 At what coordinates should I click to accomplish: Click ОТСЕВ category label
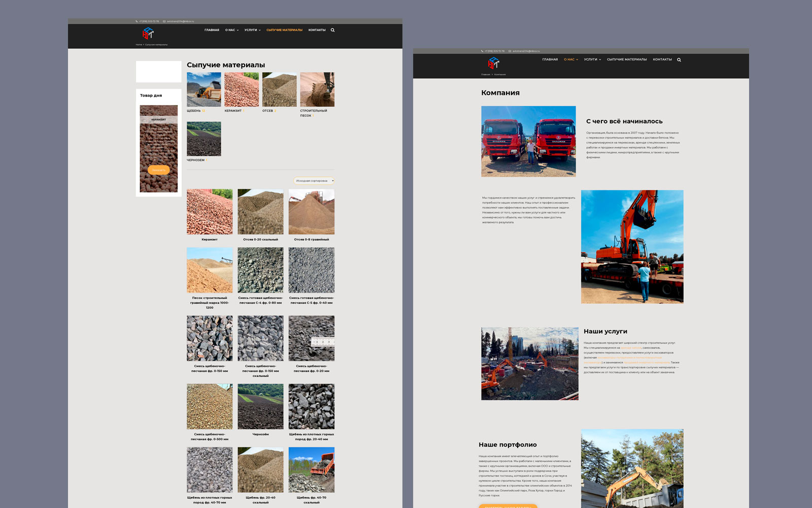267,111
